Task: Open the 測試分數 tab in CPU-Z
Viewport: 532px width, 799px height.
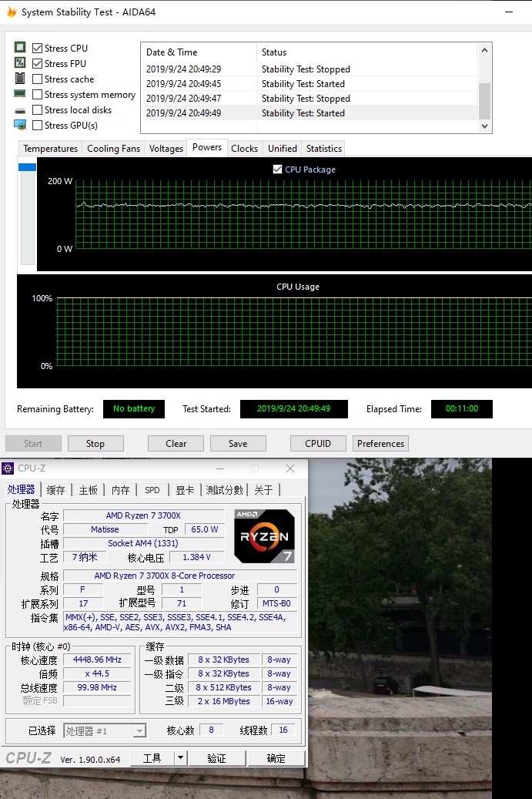Action: pyautogui.click(x=225, y=490)
